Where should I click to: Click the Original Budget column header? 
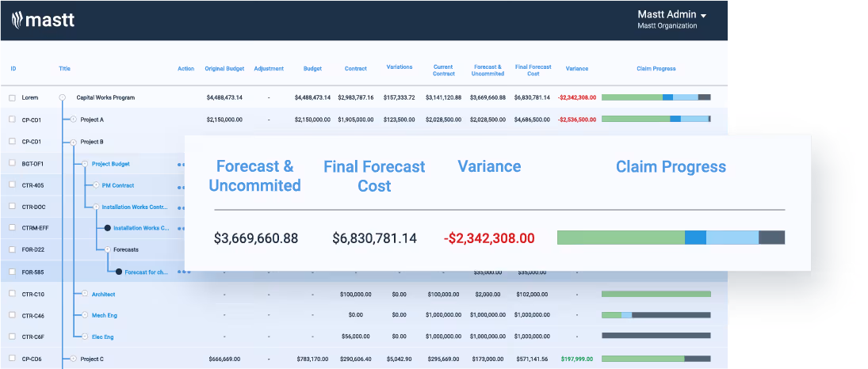pyautogui.click(x=224, y=69)
